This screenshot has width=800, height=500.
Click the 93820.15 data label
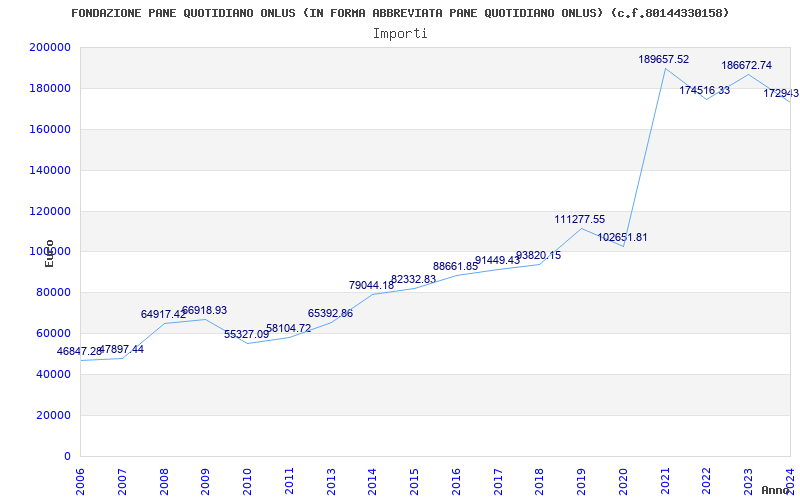click(538, 255)
